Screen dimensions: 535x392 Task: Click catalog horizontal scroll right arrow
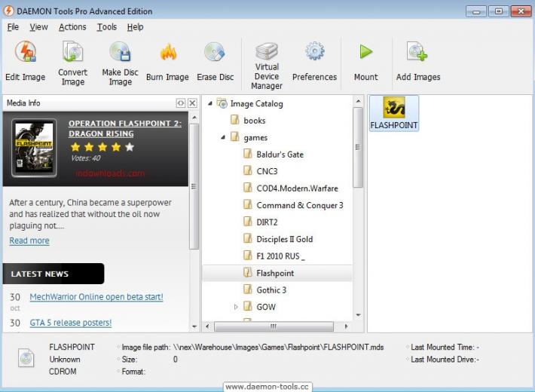(x=346, y=326)
